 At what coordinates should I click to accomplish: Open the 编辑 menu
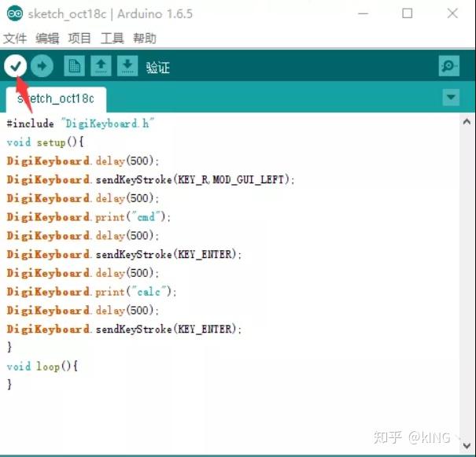click(x=47, y=39)
